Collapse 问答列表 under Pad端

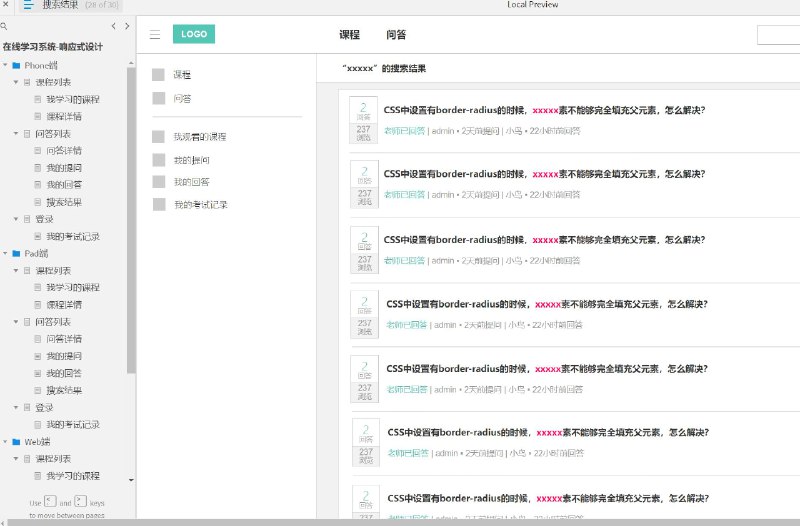pos(16,322)
